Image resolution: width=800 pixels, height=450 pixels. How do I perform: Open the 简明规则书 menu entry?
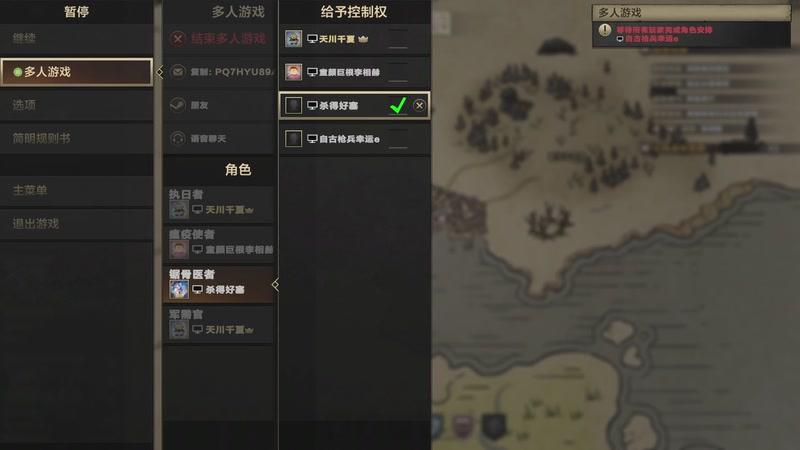pos(77,138)
